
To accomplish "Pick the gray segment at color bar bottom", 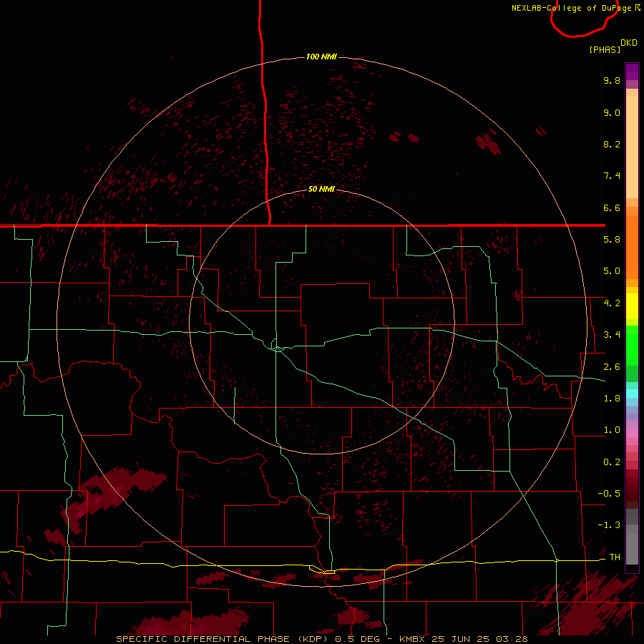I will pos(632,549).
